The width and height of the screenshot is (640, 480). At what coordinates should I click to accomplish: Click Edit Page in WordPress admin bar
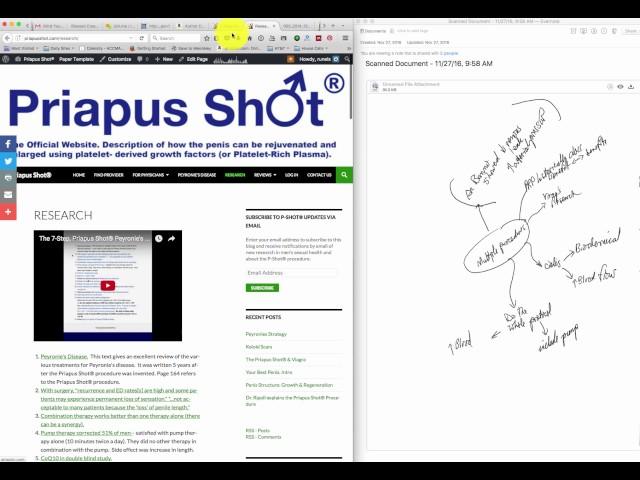(193, 59)
